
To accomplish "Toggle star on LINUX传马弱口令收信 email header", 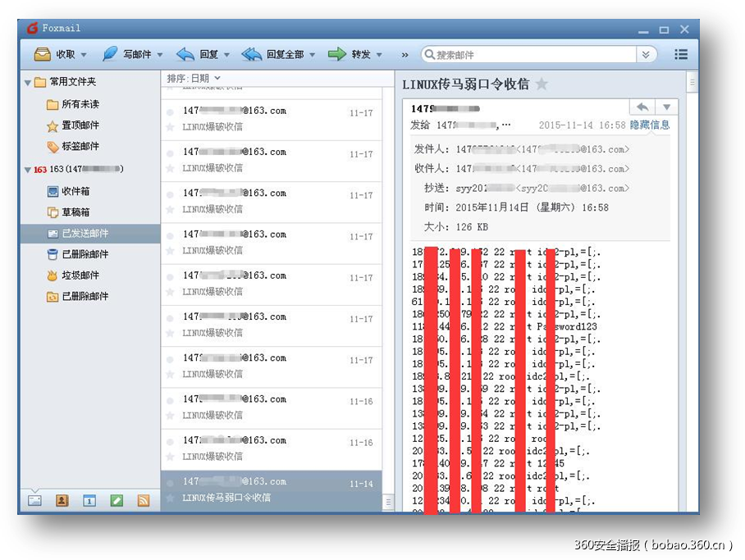I will click(x=542, y=84).
